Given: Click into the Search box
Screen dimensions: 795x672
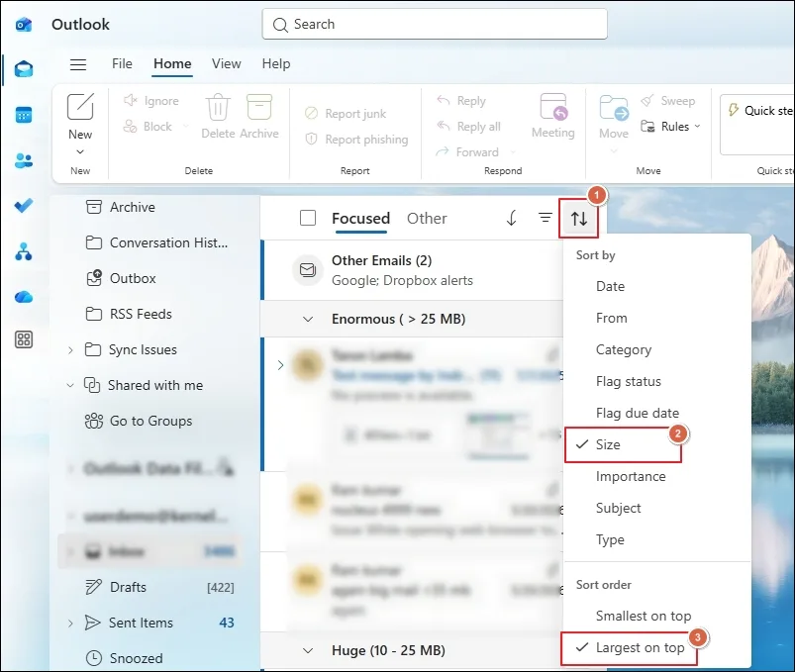Looking at the screenshot, I should [435, 24].
